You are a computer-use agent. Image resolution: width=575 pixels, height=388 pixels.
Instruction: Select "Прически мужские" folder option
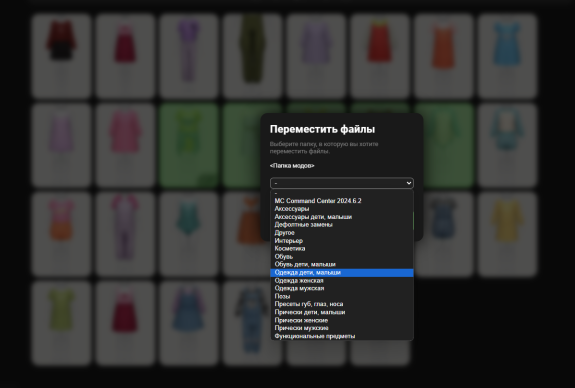[342, 328]
